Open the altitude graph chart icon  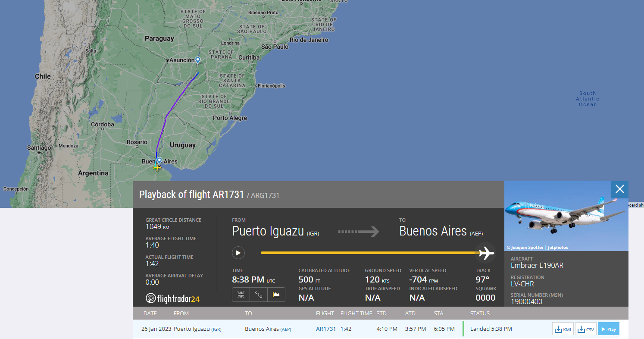[x=276, y=295]
